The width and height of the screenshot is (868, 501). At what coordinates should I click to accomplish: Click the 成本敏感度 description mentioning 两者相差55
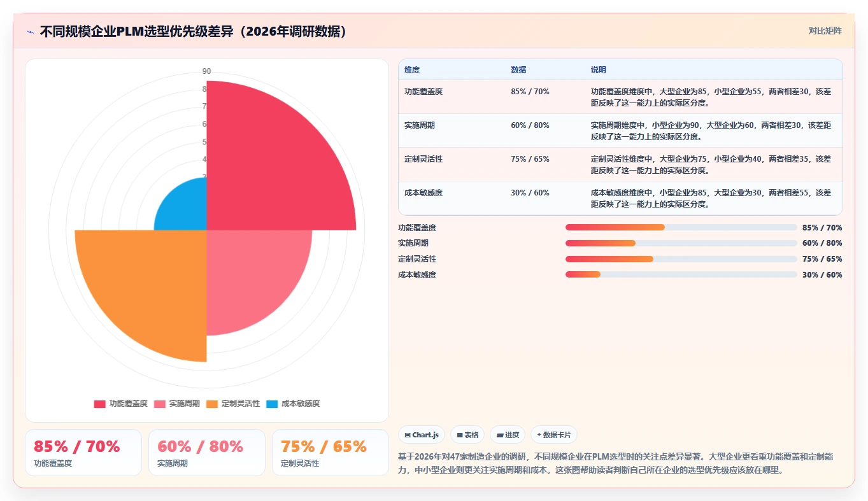click(711, 198)
